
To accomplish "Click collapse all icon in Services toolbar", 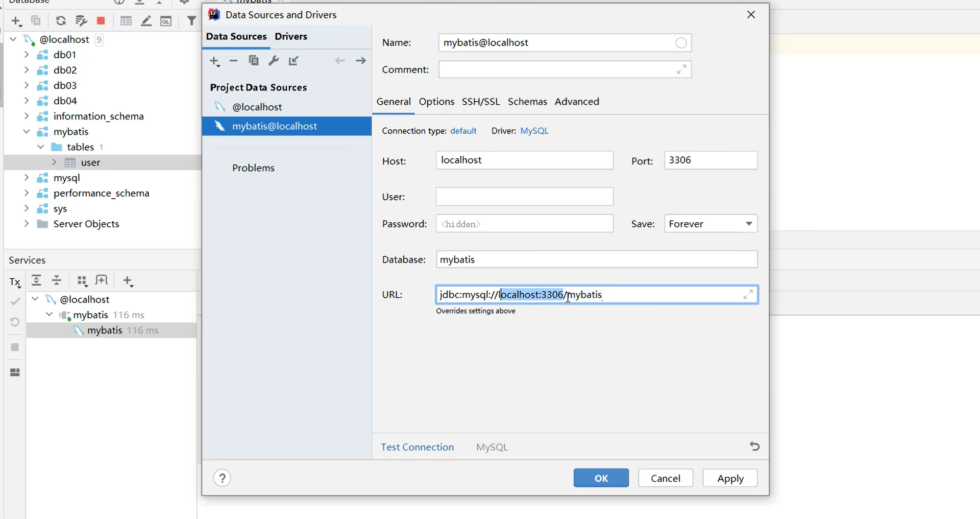I will click(57, 280).
